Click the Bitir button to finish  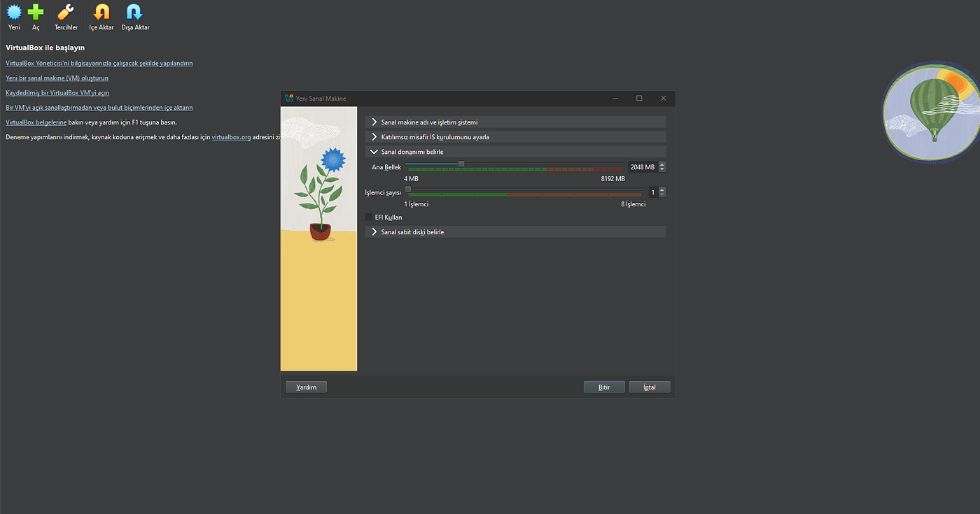point(604,387)
